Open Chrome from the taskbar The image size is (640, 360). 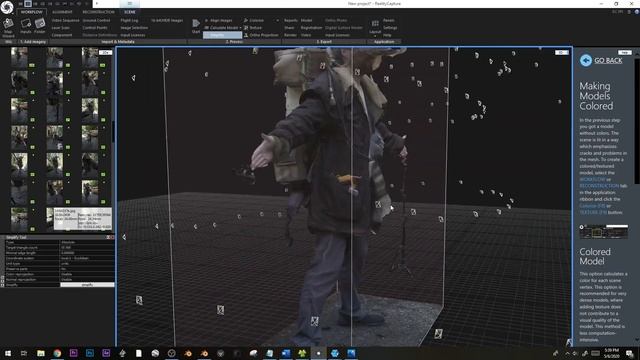click(x=57, y=353)
